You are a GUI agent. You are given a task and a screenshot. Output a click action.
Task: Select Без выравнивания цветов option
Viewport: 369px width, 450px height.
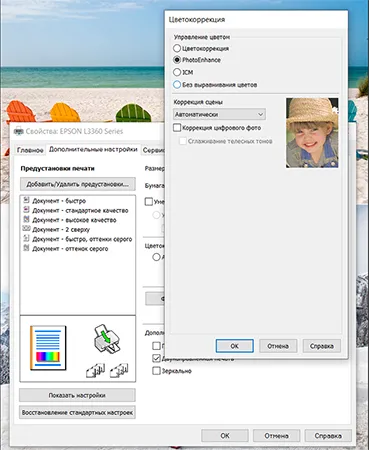[177, 85]
